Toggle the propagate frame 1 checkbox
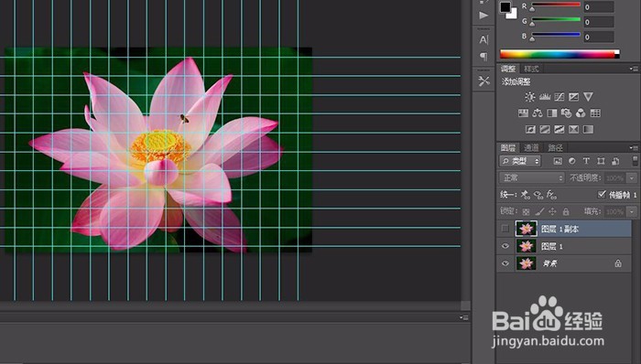 pyautogui.click(x=602, y=195)
